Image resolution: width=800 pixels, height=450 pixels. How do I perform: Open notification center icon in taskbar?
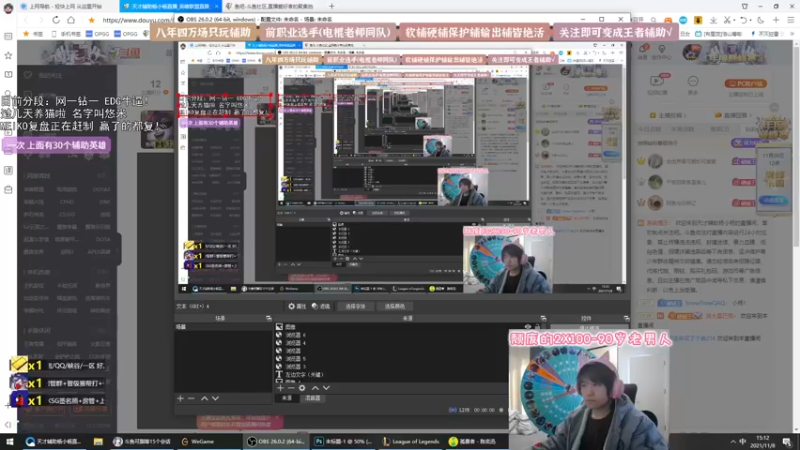[x=787, y=441]
